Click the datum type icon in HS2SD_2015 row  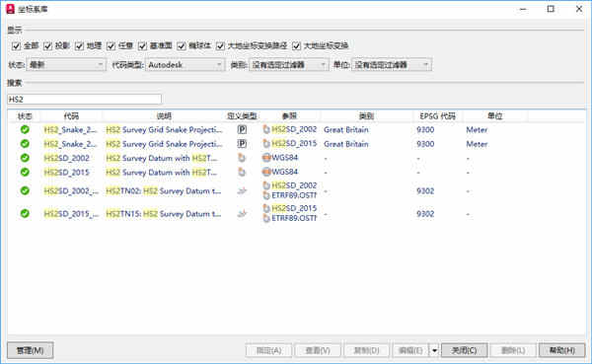click(242, 173)
